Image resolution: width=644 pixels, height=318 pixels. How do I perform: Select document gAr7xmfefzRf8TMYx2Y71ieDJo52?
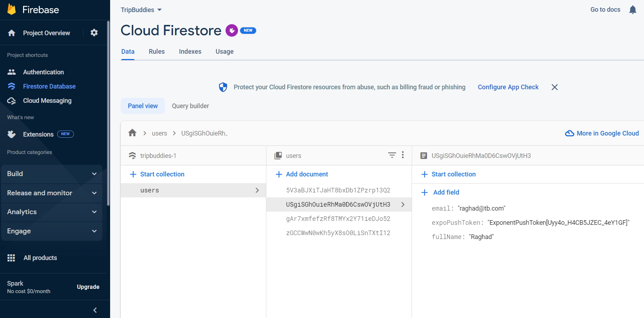338,219
